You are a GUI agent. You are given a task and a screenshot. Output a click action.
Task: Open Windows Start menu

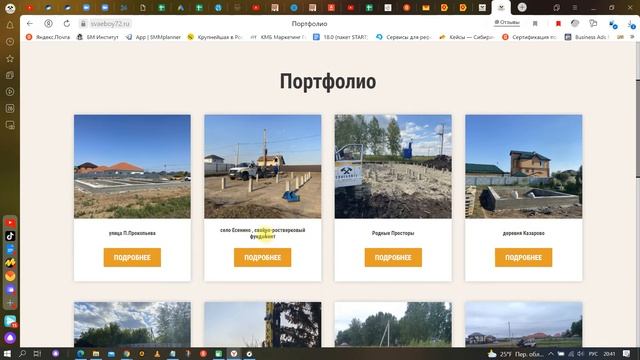coord(7,354)
